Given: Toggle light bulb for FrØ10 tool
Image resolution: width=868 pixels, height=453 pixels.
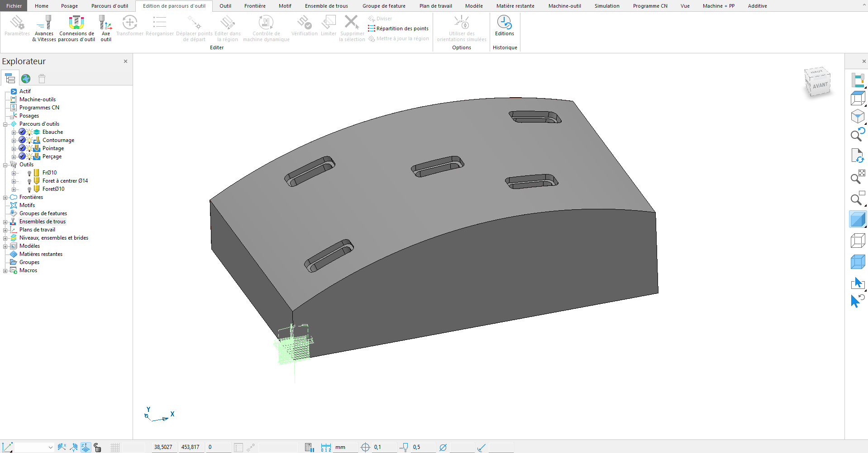Looking at the screenshot, I should [29, 173].
